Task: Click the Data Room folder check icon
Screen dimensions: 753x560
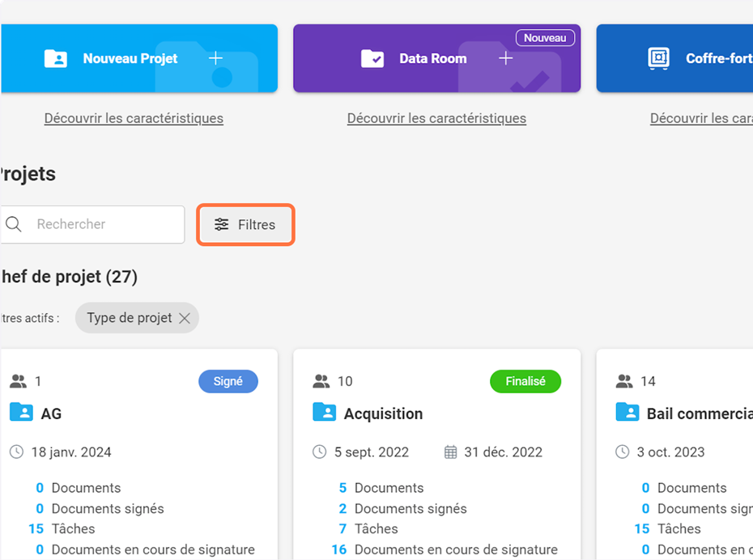Action: coord(372,58)
